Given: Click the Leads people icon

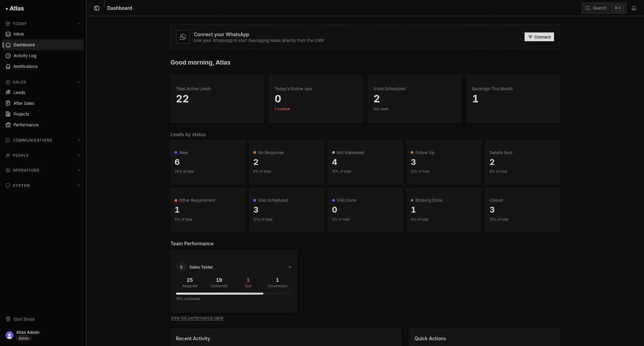Looking at the screenshot, I should tap(8, 92).
